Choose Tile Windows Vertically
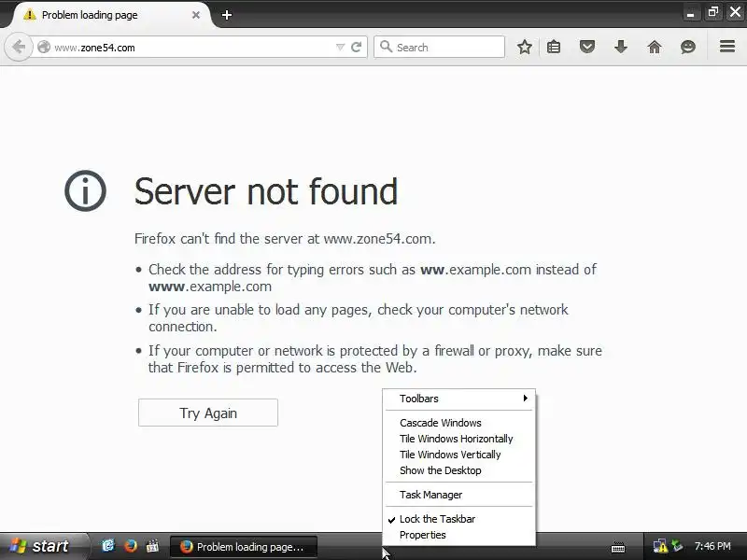Viewport: 747px width, 560px height. click(x=459, y=455)
